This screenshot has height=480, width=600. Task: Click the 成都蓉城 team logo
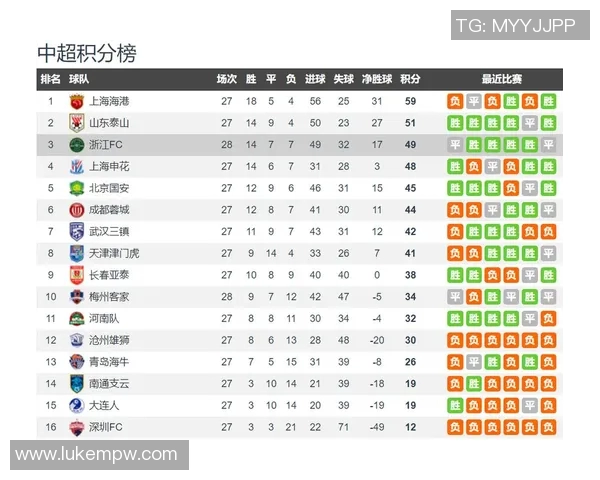[x=77, y=210]
